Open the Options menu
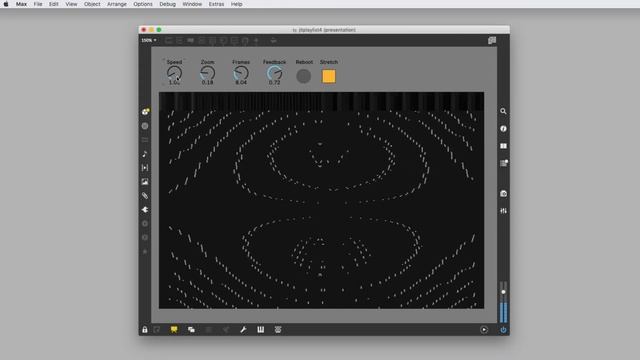The image size is (640, 360). pos(143,4)
